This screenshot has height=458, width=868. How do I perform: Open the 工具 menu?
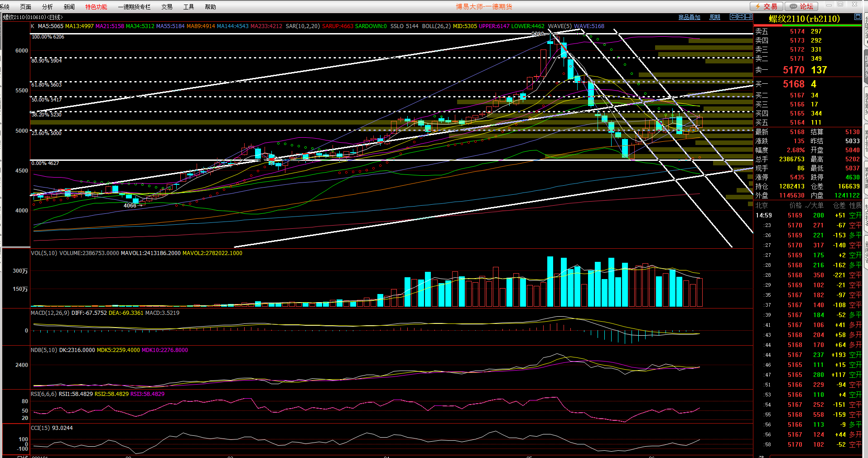[x=188, y=7]
